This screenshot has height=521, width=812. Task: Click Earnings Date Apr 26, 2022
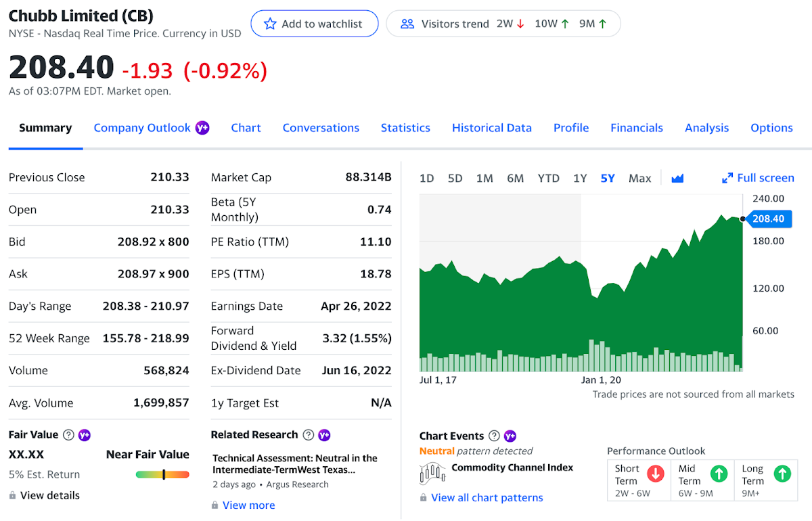(x=356, y=306)
